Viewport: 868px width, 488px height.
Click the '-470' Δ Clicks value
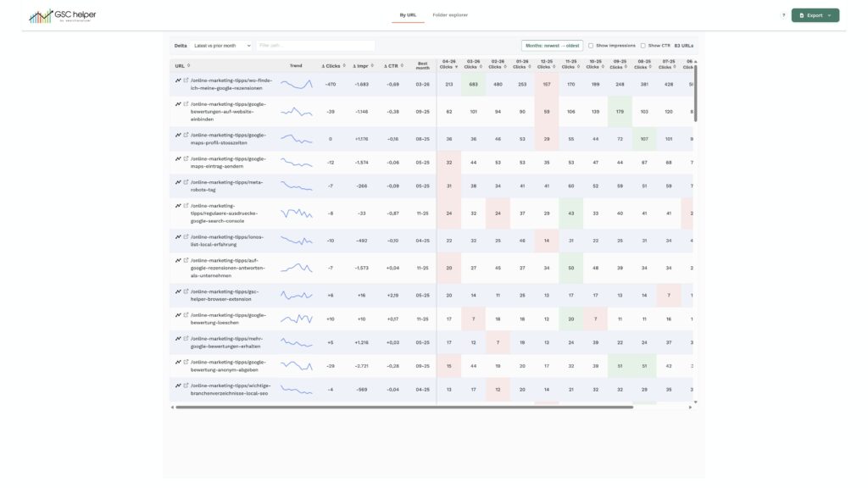[331, 85]
